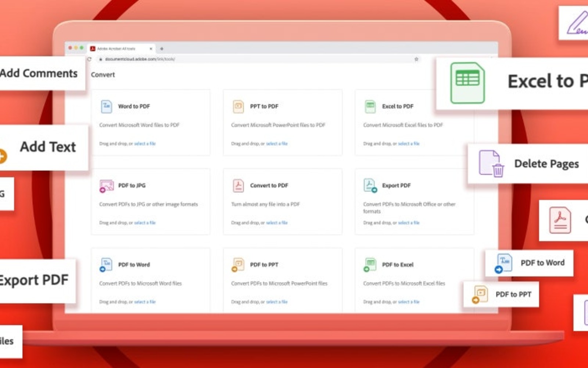
Task: Click the Word to PDF document icon
Action: (106, 106)
